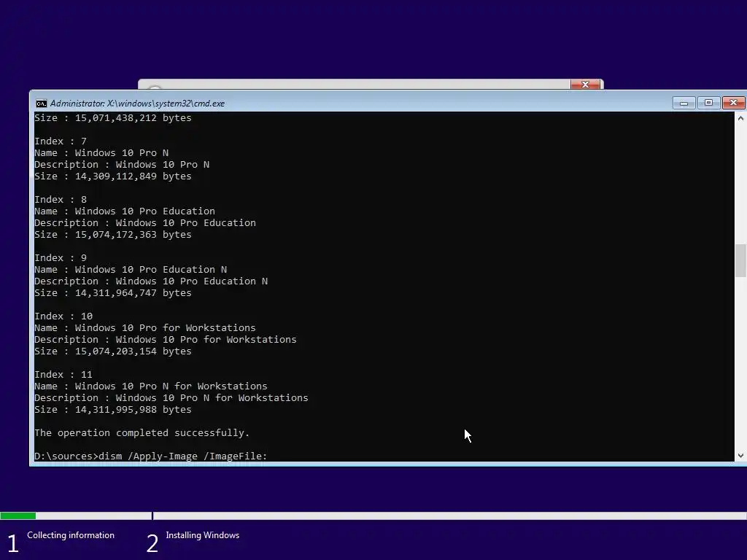Image resolution: width=747 pixels, height=560 pixels.
Task: Click the setup installation progress bar
Action: click(373, 516)
